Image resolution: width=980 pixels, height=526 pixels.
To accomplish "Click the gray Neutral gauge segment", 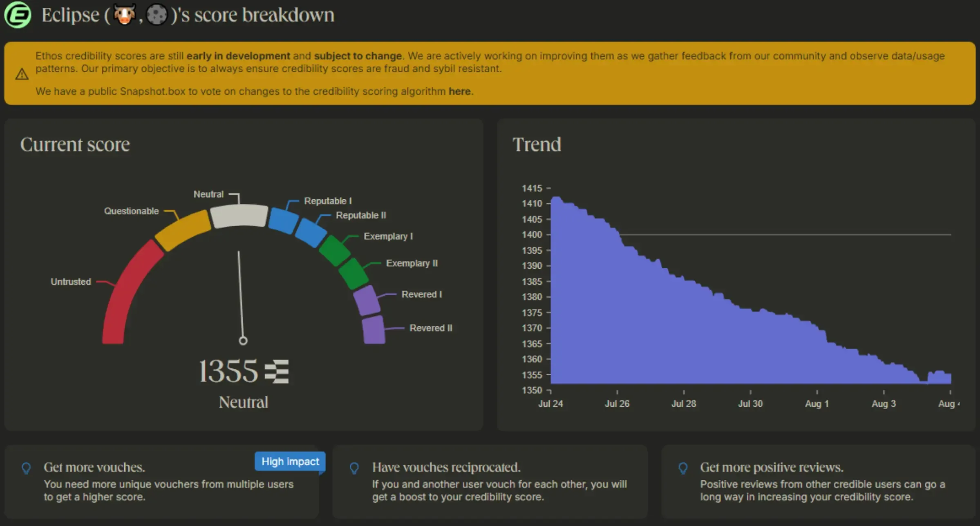I will (239, 215).
